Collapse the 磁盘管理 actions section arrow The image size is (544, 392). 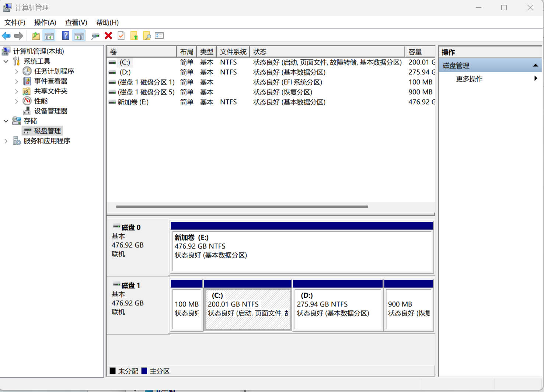click(536, 66)
